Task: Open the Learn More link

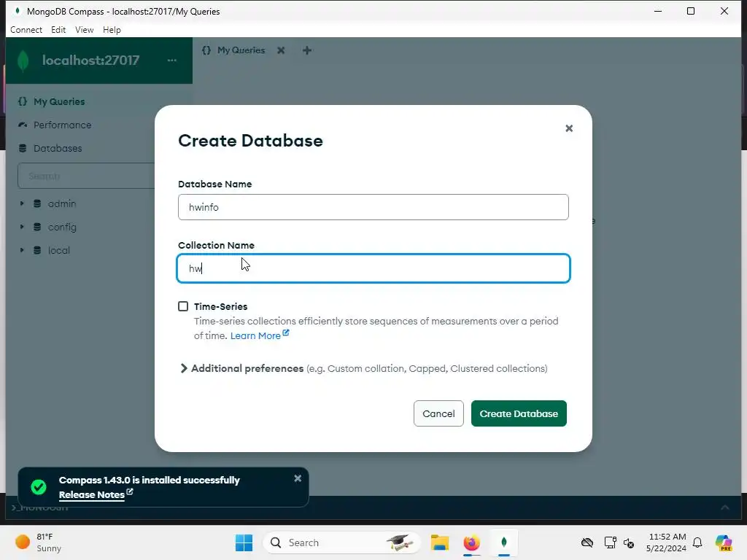Action: [x=259, y=335]
